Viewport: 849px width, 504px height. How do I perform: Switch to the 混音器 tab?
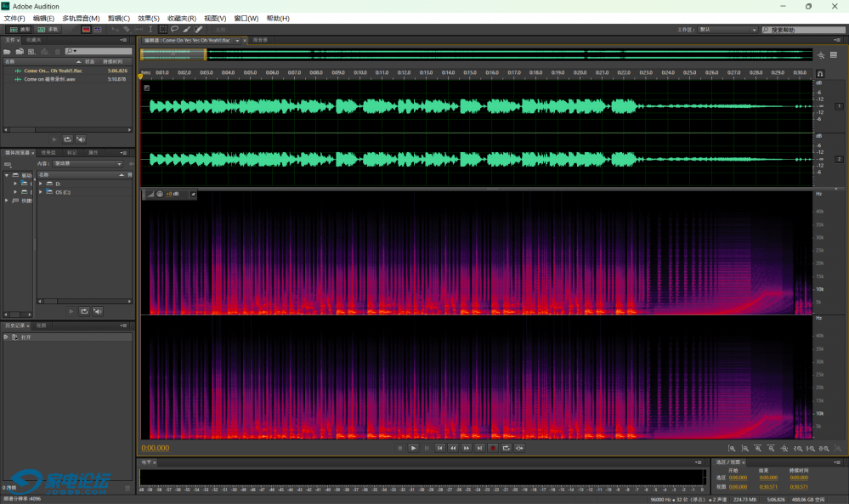pyautogui.click(x=260, y=40)
